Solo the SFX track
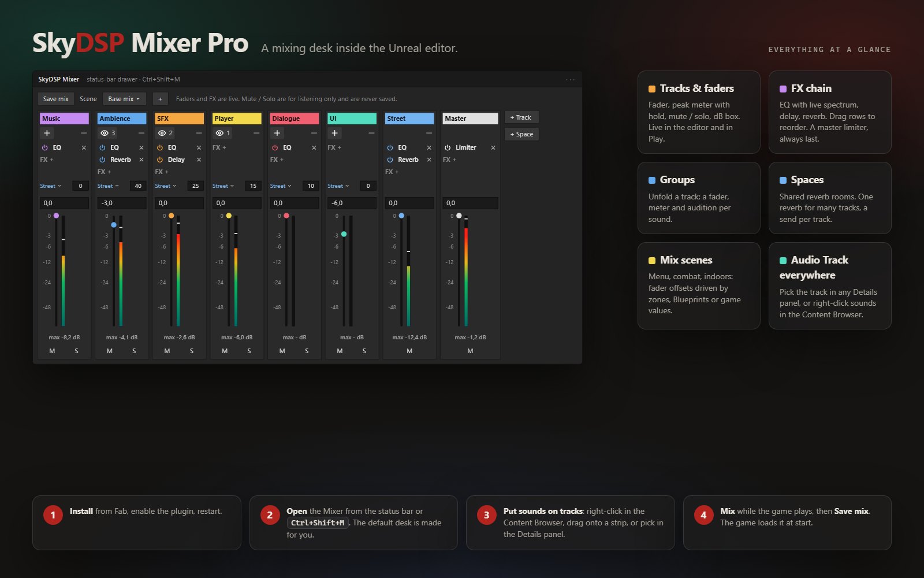 click(192, 351)
